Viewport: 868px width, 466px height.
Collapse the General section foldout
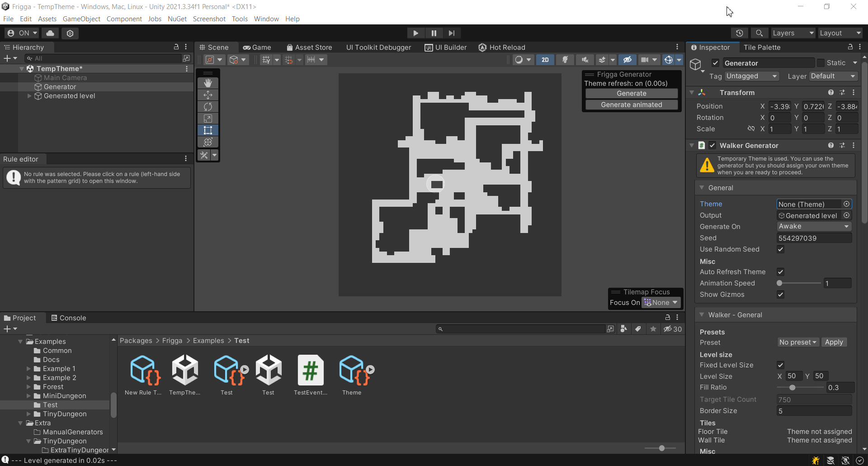click(702, 188)
